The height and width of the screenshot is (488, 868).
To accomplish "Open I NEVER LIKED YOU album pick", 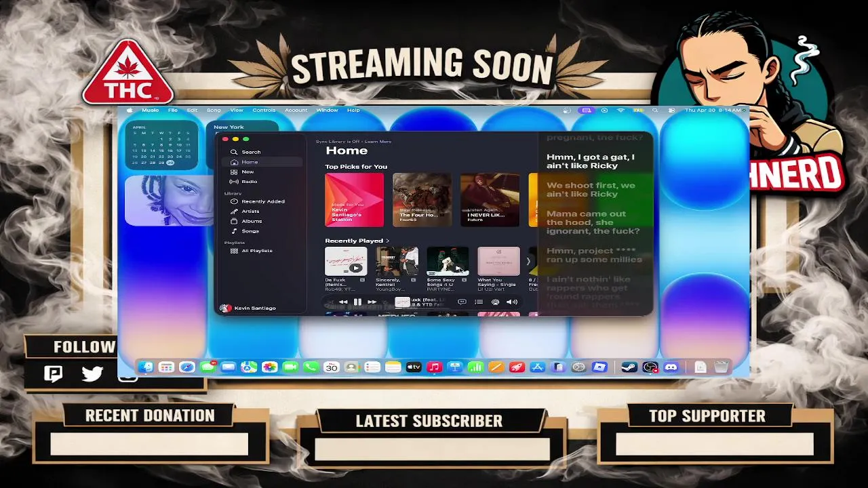I will tap(490, 200).
